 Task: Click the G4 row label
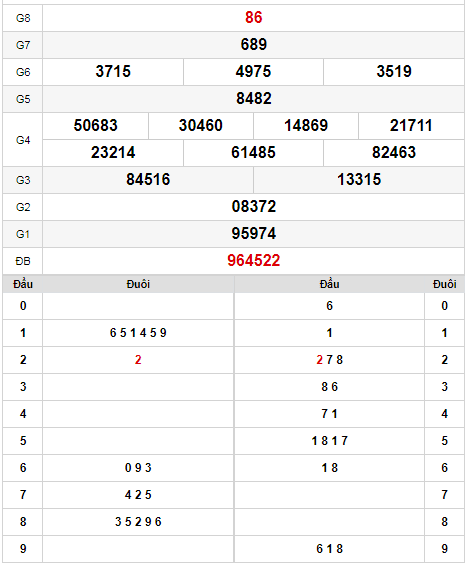point(23,140)
